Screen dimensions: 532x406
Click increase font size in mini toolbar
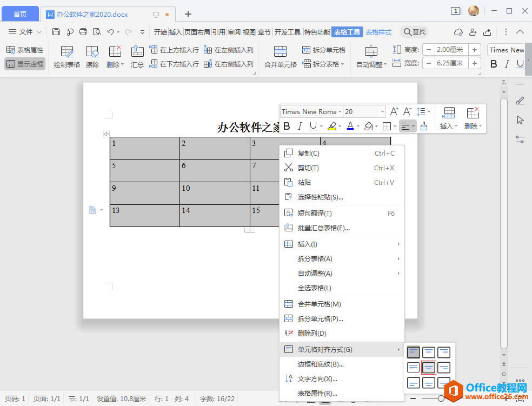coord(394,111)
